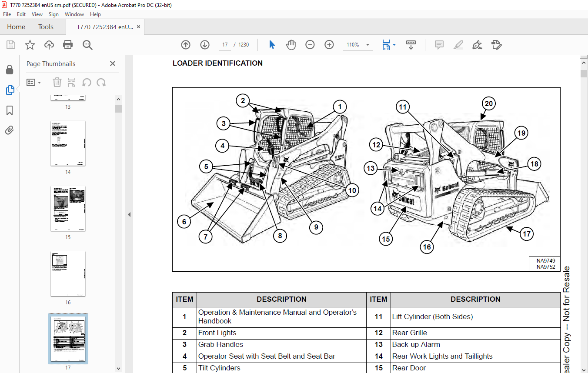This screenshot has width=588, height=373.
Task: Click the insert page break icon in thumbnails
Action: [x=72, y=82]
